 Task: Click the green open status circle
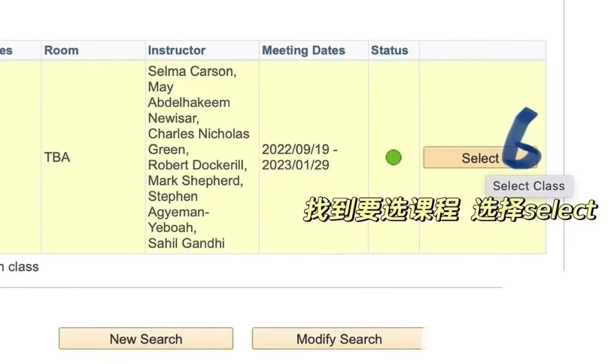pos(394,158)
